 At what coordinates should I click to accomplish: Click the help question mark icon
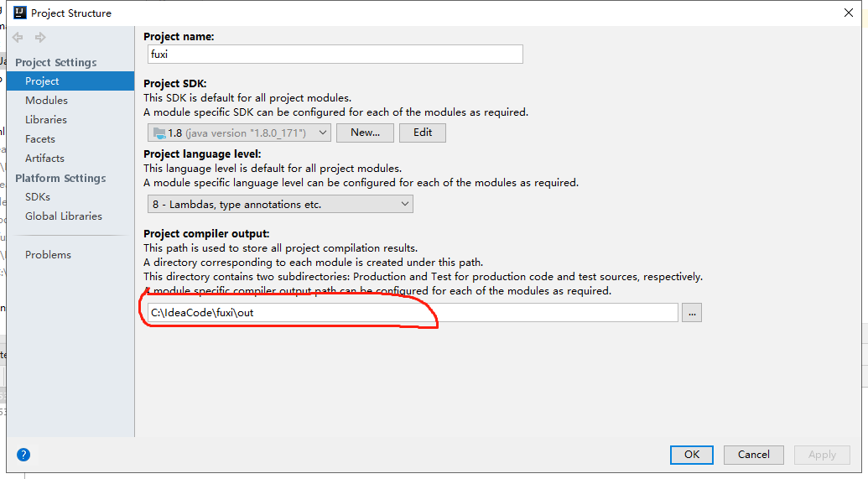pyautogui.click(x=23, y=455)
